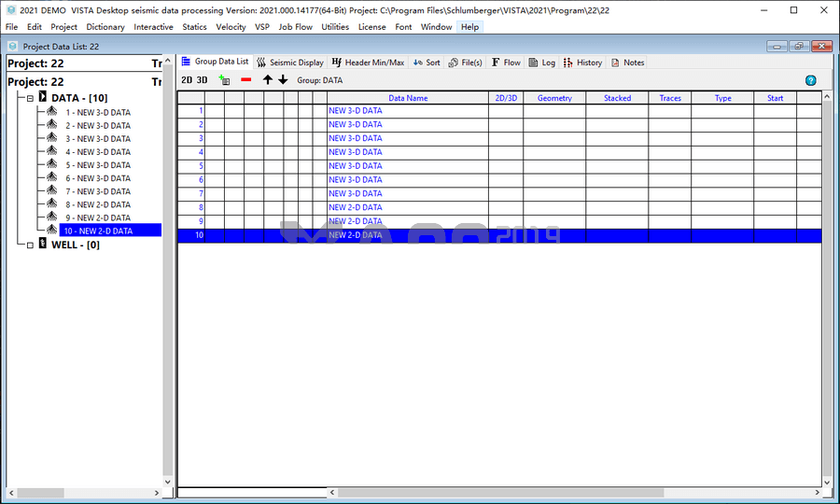
Task: Move selected data up with up arrow
Action: tap(267, 80)
